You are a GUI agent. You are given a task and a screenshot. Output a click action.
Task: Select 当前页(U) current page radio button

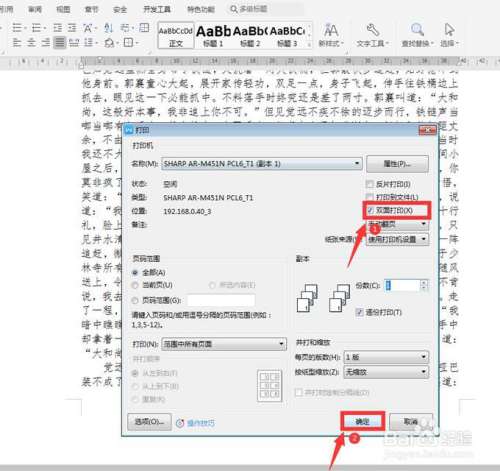coord(135,285)
